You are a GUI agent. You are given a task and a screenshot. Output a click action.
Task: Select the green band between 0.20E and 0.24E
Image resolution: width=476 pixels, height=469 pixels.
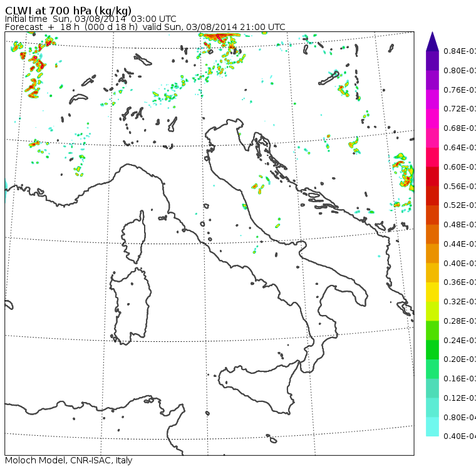(x=432, y=349)
